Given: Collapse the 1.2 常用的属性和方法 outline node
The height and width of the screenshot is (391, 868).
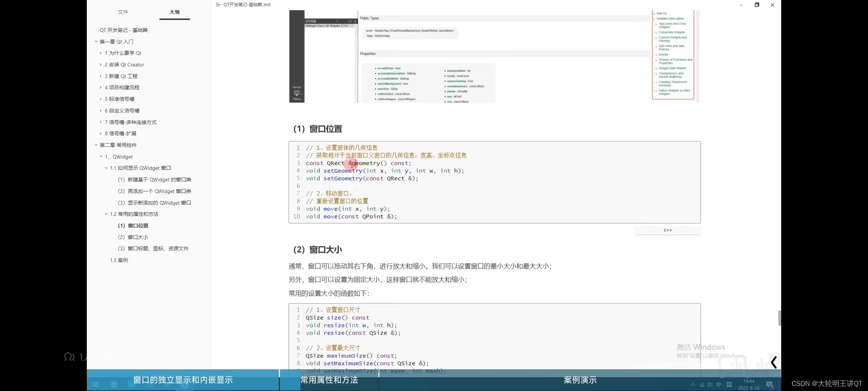Looking at the screenshot, I should point(106,214).
